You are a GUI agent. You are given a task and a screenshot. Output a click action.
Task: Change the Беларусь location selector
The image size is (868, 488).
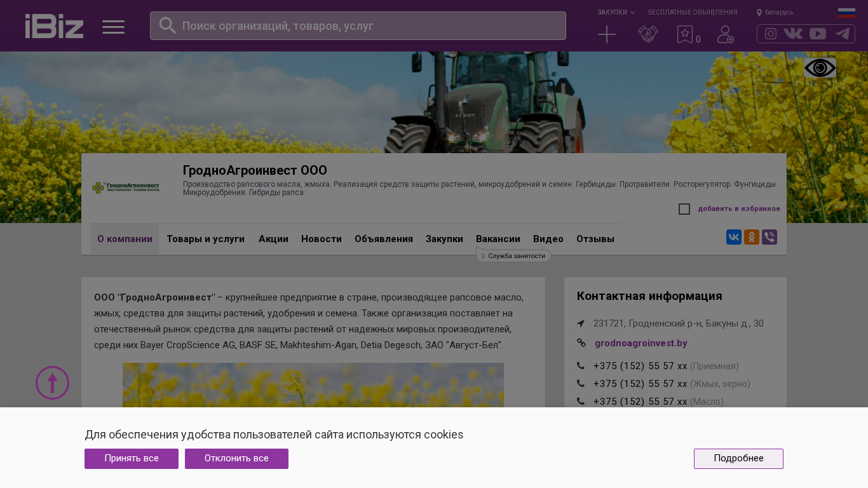click(x=775, y=13)
